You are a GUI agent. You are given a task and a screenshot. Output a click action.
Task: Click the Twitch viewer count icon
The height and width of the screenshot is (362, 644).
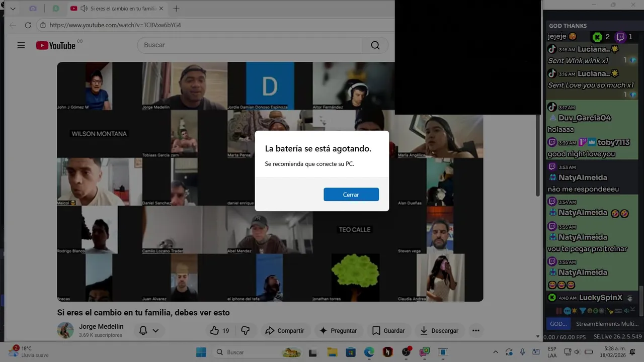(x=620, y=37)
